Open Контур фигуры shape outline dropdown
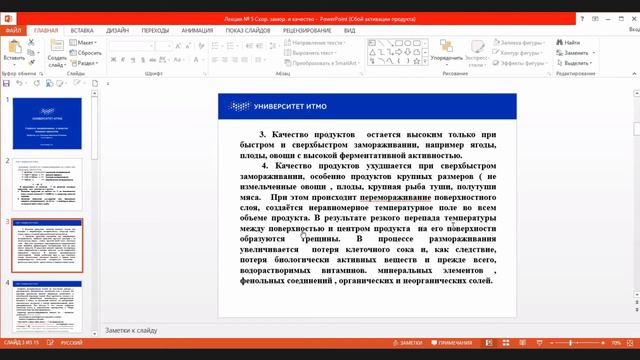 click(x=518, y=53)
